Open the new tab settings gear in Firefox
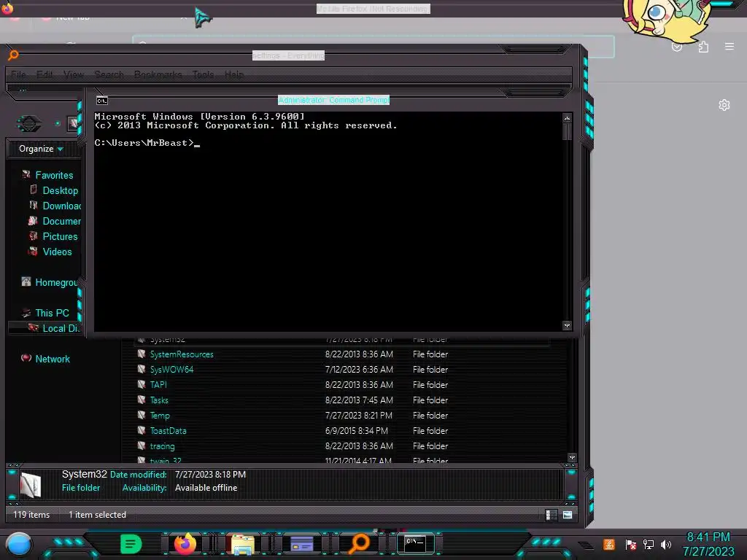Image resolution: width=747 pixels, height=560 pixels. (724, 105)
